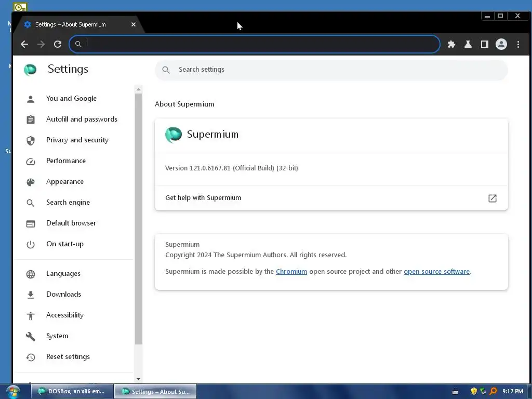Select the Settings – About Su... taskbar button
Image resolution: width=532 pixels, height=399 pixels.
pos(155,391)
